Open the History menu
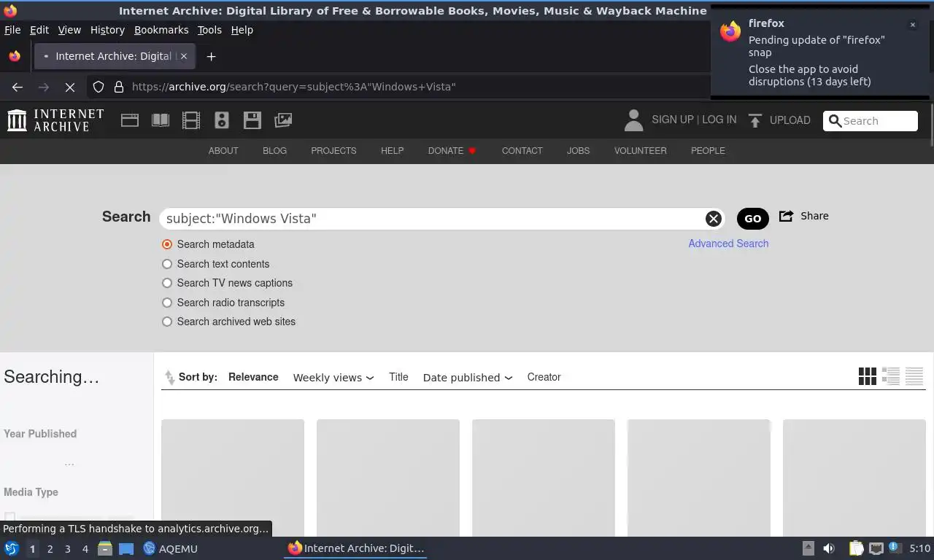The height and width of the screenshot is (560, 934). (107, 30)
